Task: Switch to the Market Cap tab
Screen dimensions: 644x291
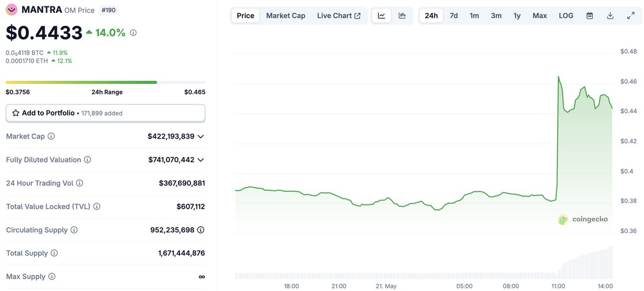Action: coord(286,16)
